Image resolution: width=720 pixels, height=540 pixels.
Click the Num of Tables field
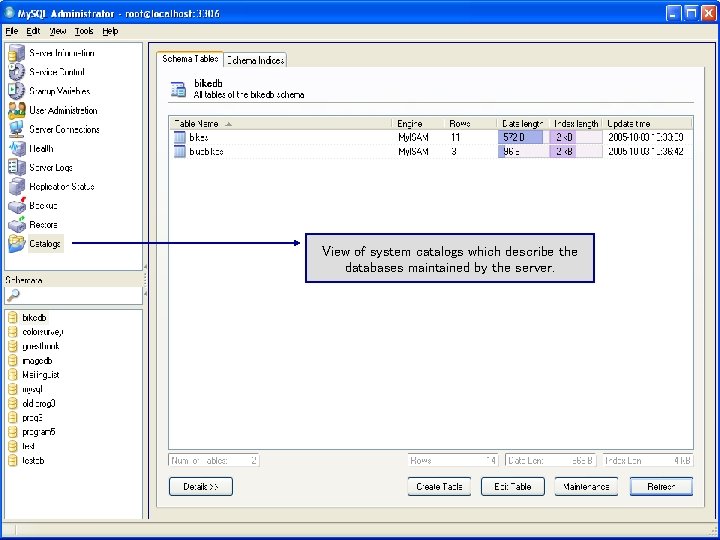(x=214, y=461)
